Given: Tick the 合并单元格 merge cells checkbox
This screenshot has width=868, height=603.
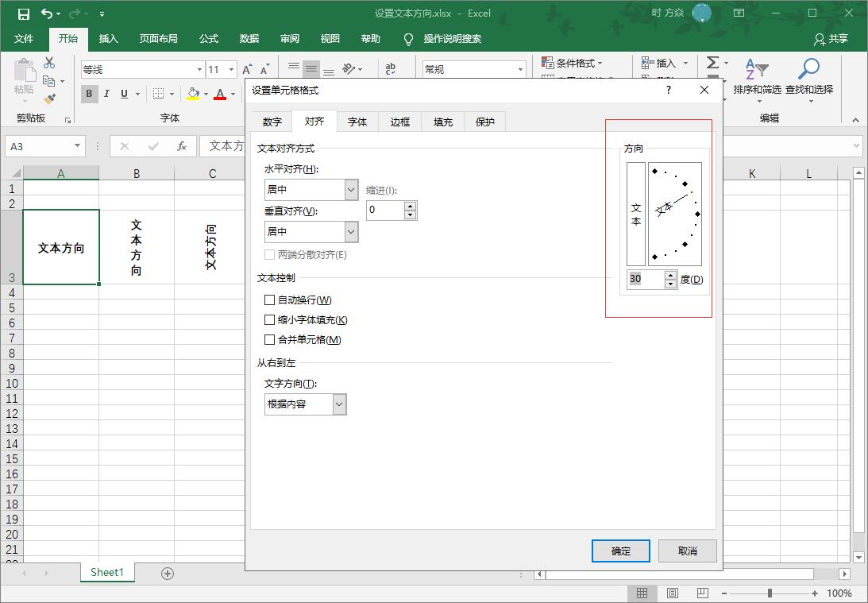Looking at the screenshot, I should pos(270,340).
